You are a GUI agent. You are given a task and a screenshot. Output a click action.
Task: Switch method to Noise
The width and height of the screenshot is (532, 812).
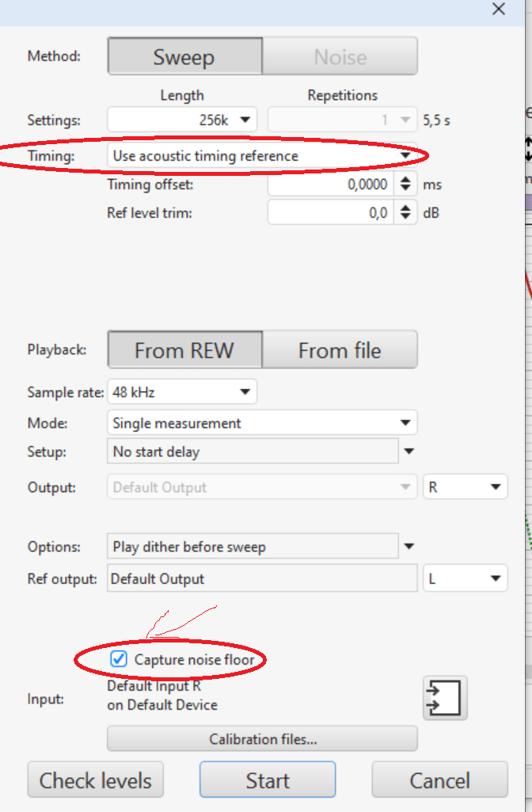coord(340,56)
